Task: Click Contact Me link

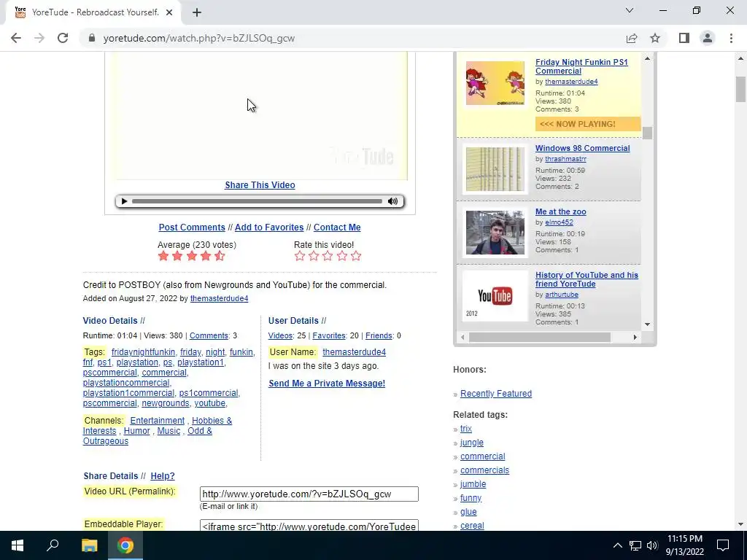Action: (x=337, y=227)
